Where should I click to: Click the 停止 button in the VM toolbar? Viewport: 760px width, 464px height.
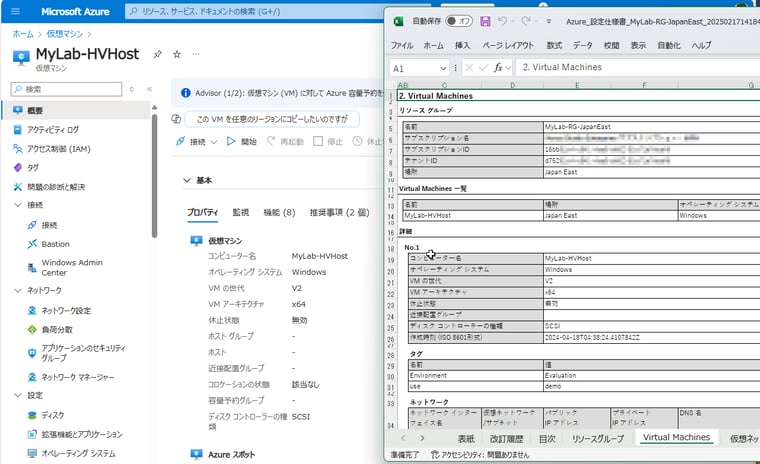click(328, 142)
